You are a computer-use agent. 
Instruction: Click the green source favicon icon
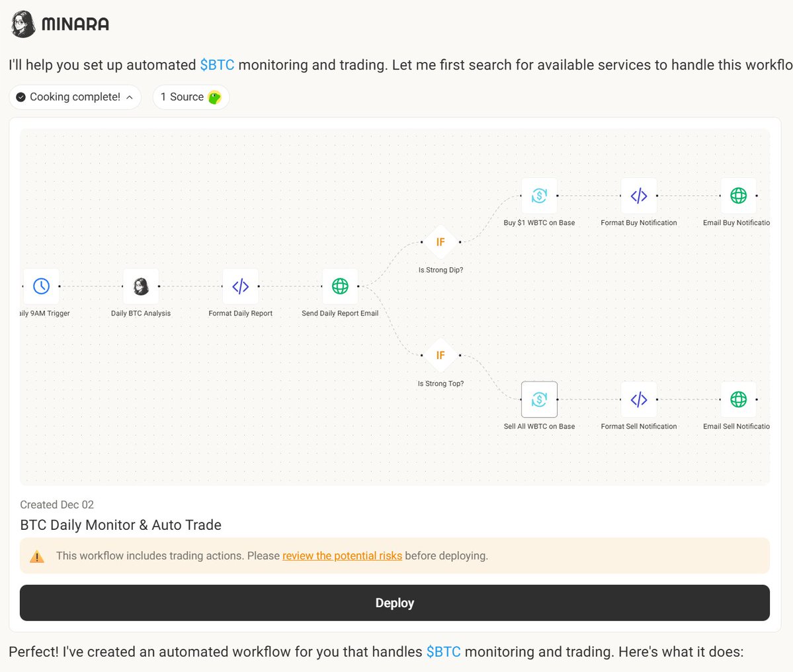[215, 97]
